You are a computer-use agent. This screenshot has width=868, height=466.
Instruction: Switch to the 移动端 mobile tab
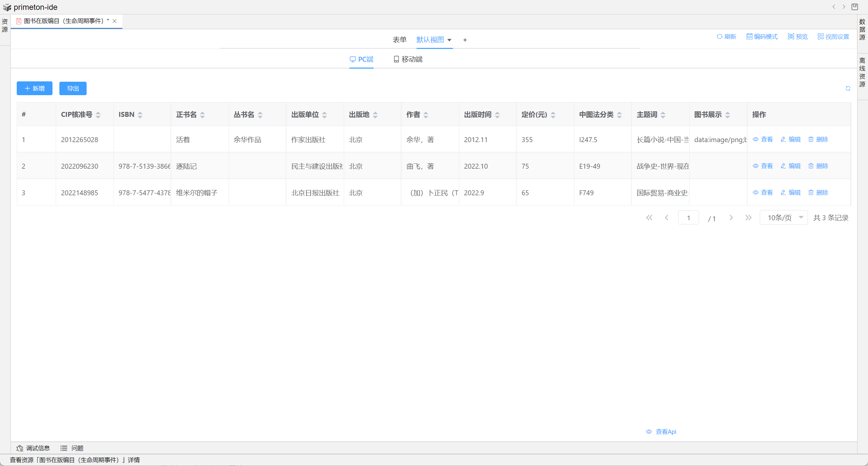click(408, 59)
